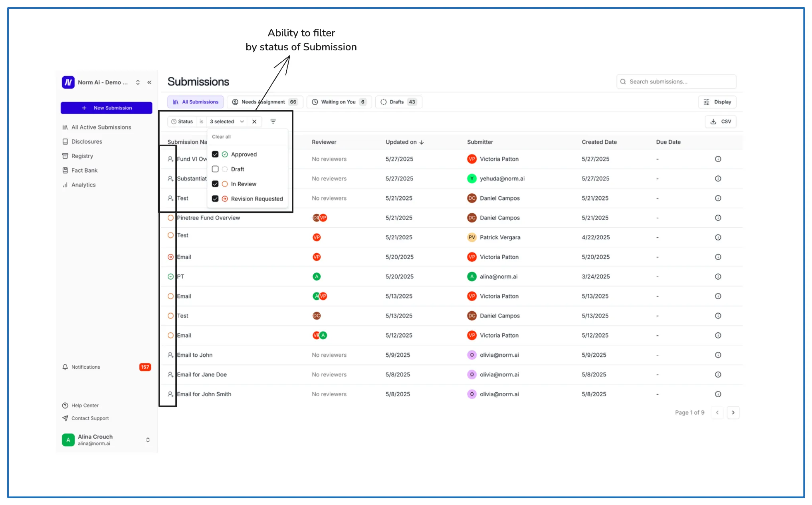Click the Due Date column header
Screen dimensions: 812x505
click(x=668, y=142)
